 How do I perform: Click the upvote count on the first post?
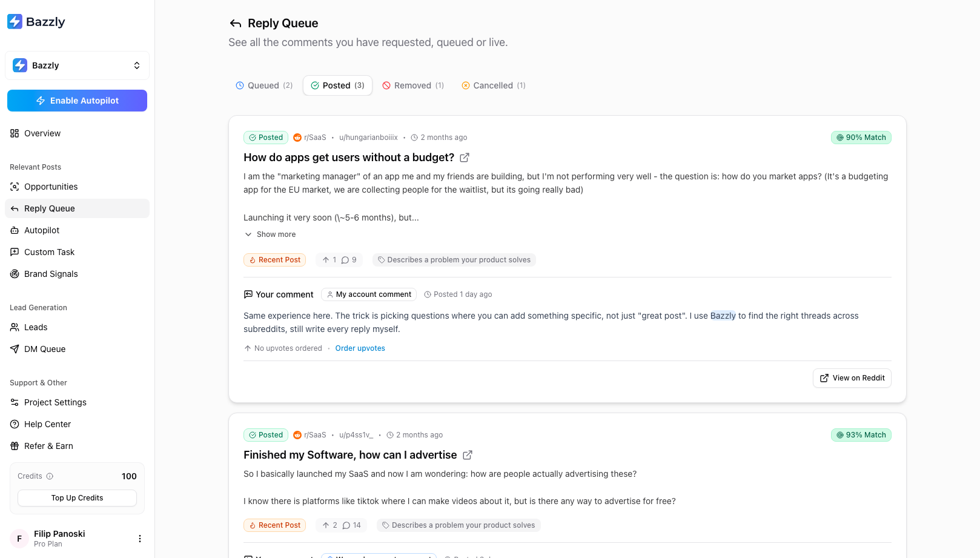pyautogui.click(x=329, y=260)
